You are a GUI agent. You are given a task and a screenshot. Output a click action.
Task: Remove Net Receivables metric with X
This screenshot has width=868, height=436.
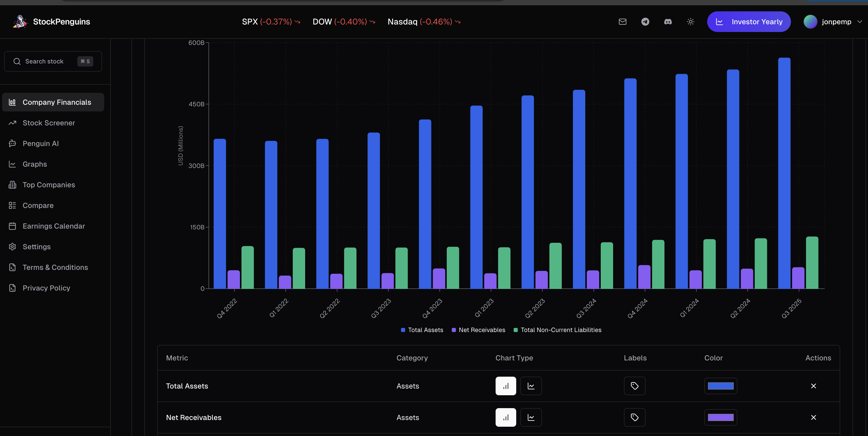tap(813, 417)
